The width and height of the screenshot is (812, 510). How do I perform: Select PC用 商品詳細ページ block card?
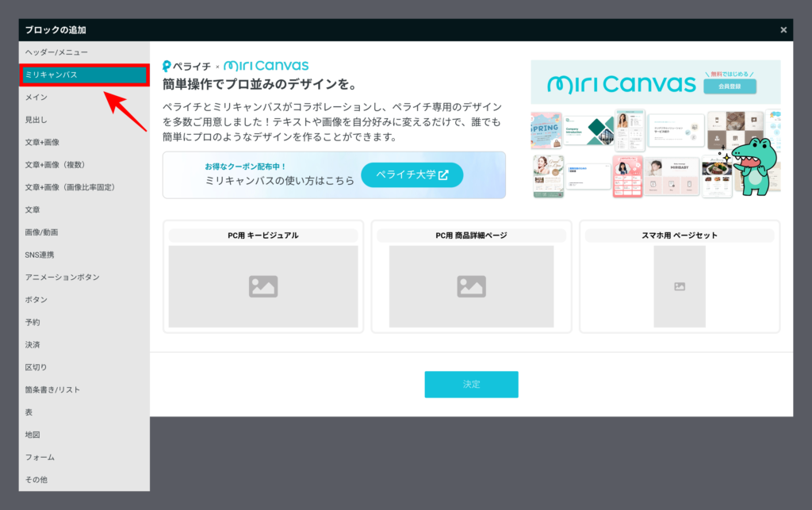[471, 277]
